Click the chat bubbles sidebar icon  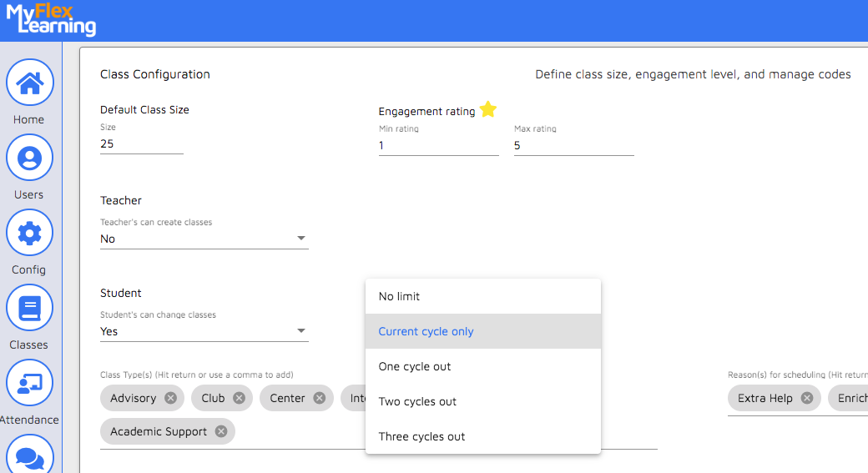29,455
